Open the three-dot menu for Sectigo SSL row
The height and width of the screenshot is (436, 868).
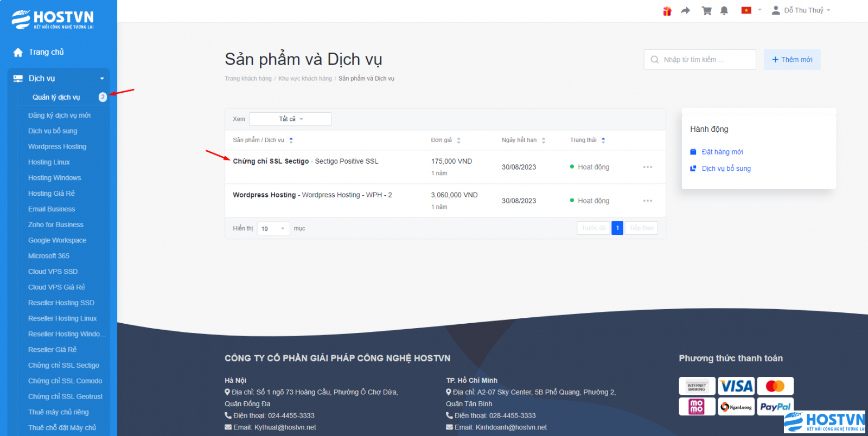tap(648, 167)
